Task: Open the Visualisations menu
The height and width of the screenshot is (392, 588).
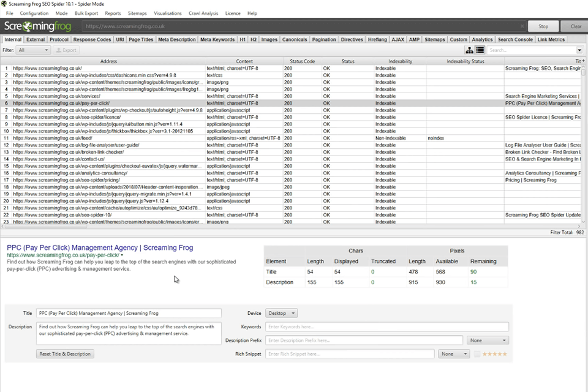Action: pyautogui.click(x=168, y=13)
